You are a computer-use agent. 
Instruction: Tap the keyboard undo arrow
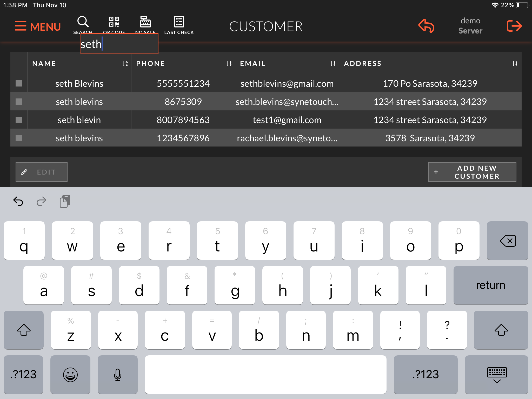(x=18, y=201)
